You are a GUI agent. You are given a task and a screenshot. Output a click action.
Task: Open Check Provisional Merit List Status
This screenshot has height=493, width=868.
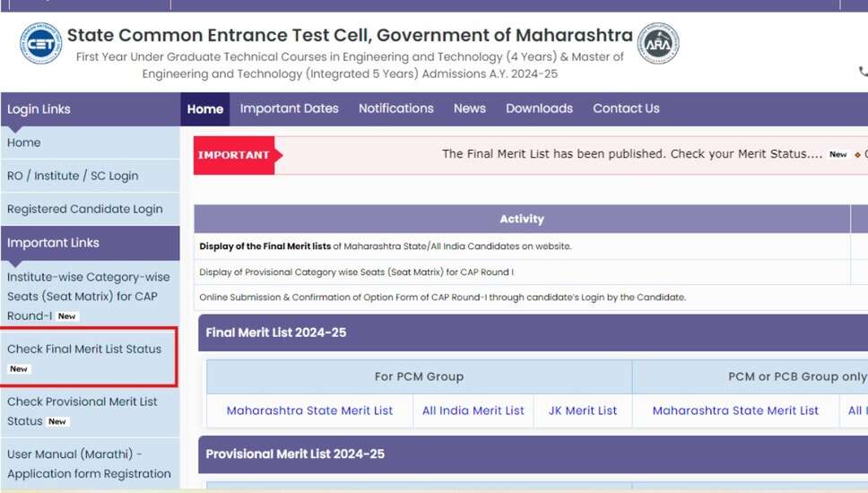tap(82, 411)
